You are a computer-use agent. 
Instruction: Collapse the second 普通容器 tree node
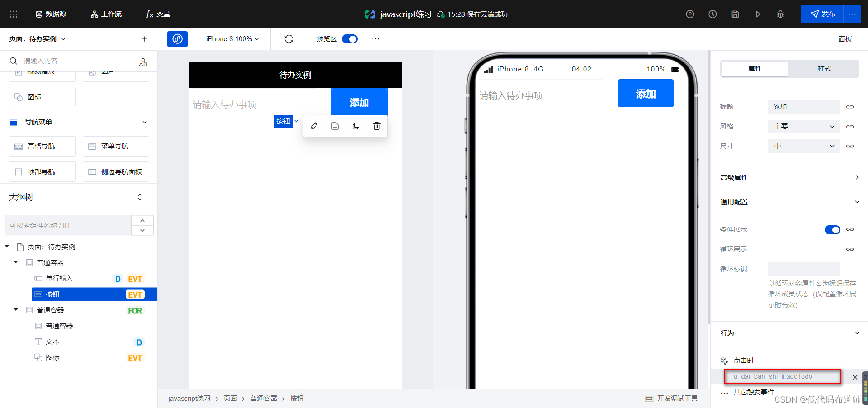[16, 310]
